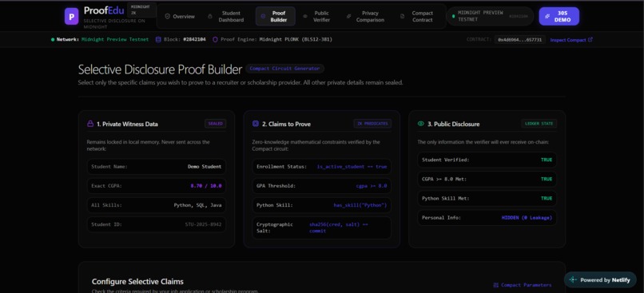This screenshot has width=644, height=293.
Task: Click the external-link icon after Inspect Compact
Action: pos(590,40)
